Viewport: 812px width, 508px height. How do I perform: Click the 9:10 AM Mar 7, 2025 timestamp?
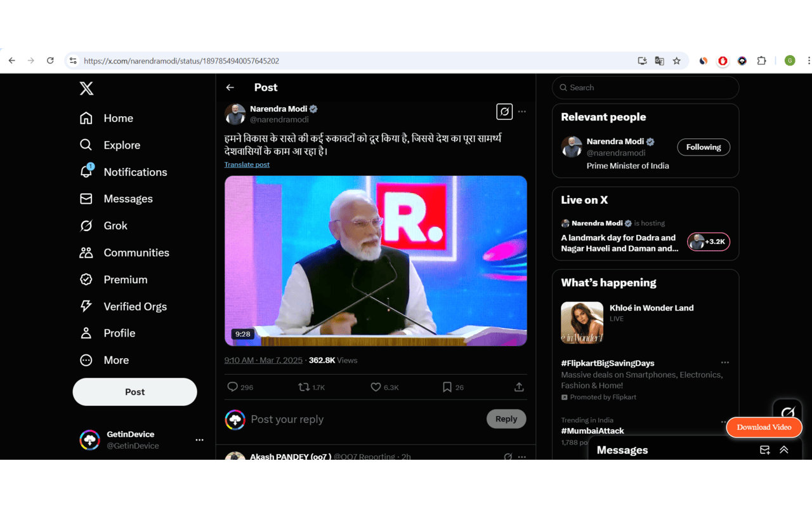263,360
